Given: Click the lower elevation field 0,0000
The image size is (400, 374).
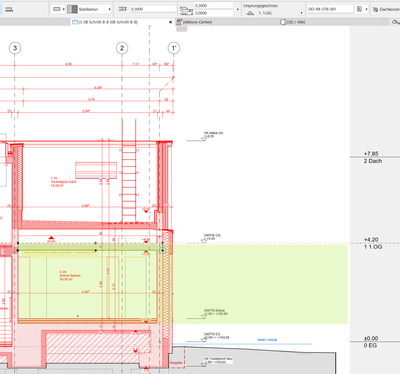Looking at the screenshot, I should point(214,13).
